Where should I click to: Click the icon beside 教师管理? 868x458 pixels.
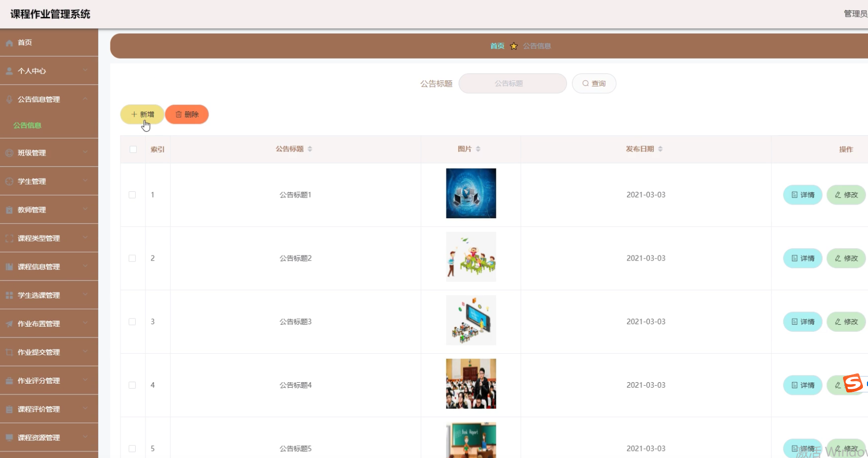(x=9, y=210)
